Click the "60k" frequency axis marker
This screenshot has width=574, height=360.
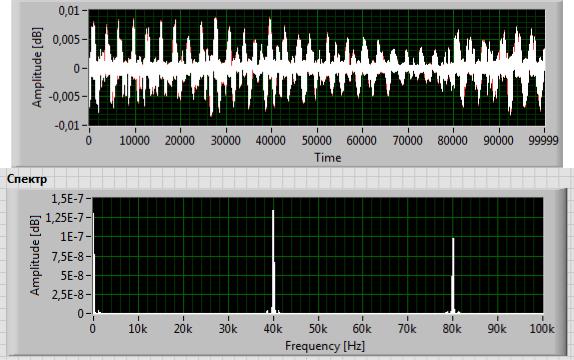tap(362, 329)
